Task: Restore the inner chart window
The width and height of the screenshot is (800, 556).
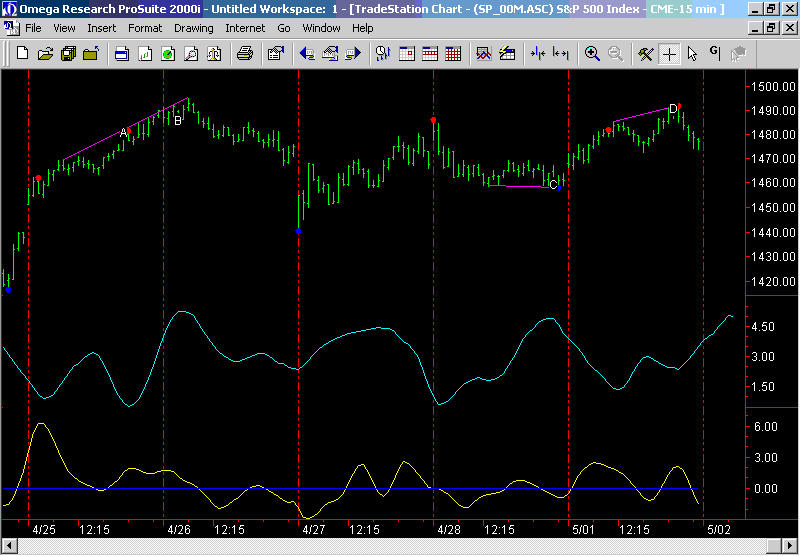Action: (771, 28)
